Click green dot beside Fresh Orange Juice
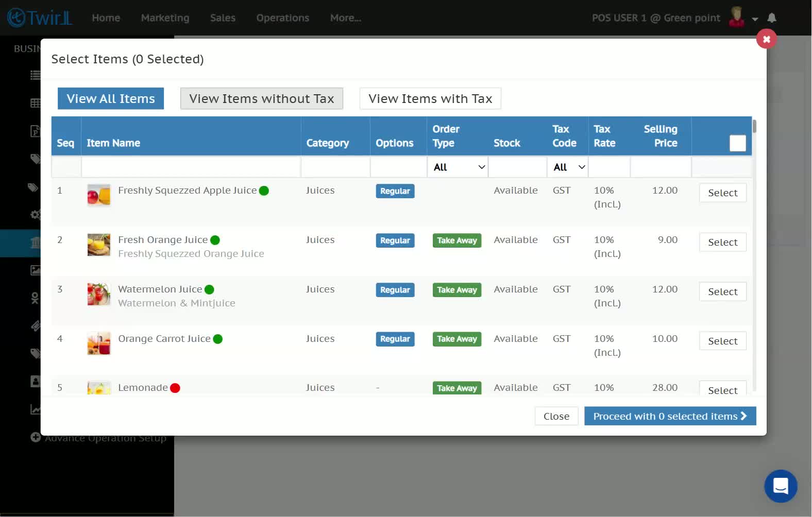Image resolution: width=812 pixels, height=517 pixels. (x=215, y=240)
